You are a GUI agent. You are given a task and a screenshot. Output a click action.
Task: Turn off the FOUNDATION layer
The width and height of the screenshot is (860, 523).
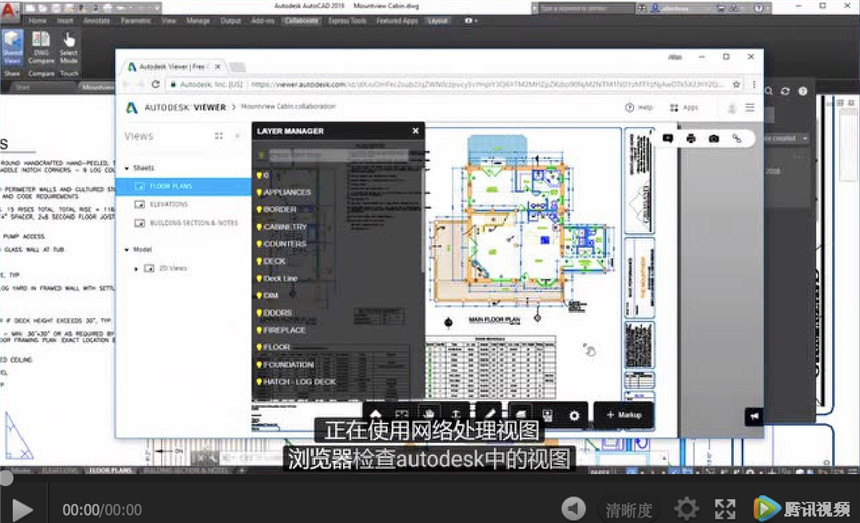tap(259, 365)
